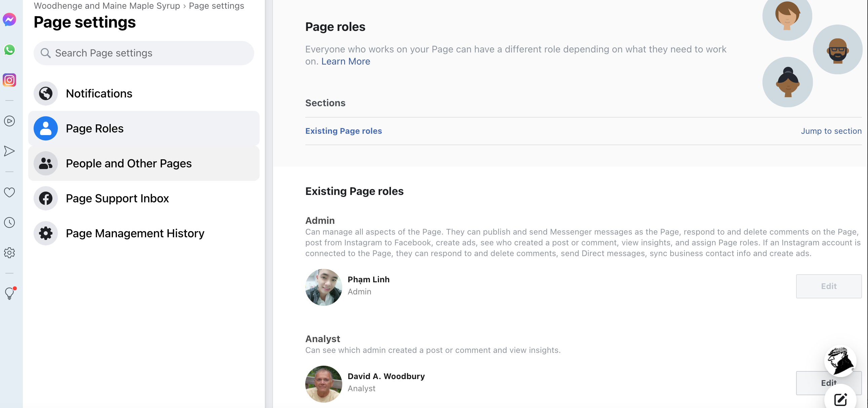
Task: Go to Page Support Inbox
Action: [x=117, y=198]
